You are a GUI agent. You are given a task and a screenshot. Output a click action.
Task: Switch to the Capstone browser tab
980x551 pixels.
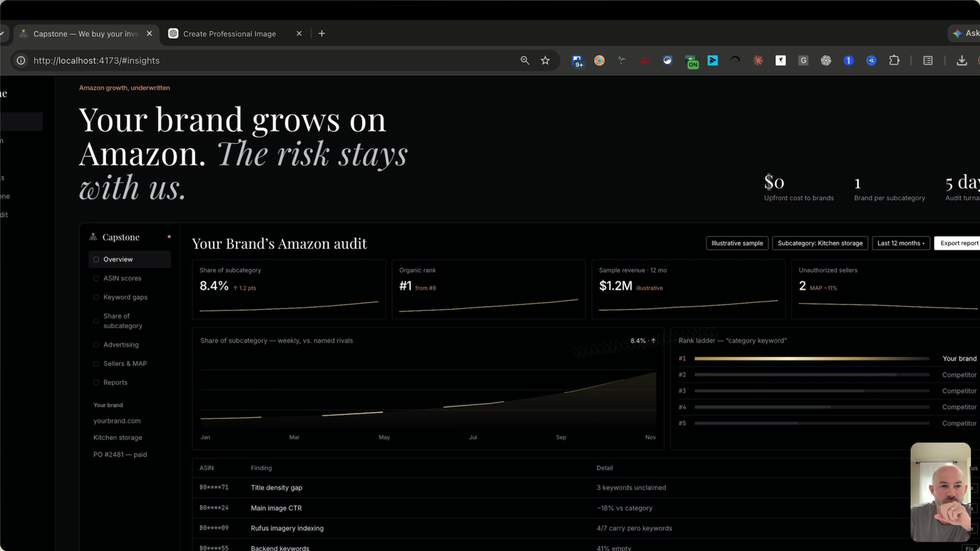pyautogui.click(x=87, y=34)
